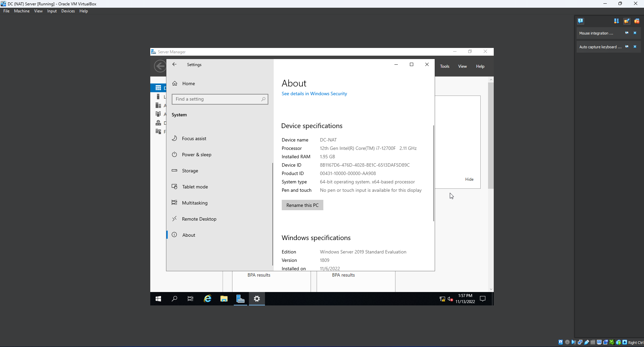Select Storage in Settings sidebar
The width and height of the screenshot is (644, 347).
[190, 171]
